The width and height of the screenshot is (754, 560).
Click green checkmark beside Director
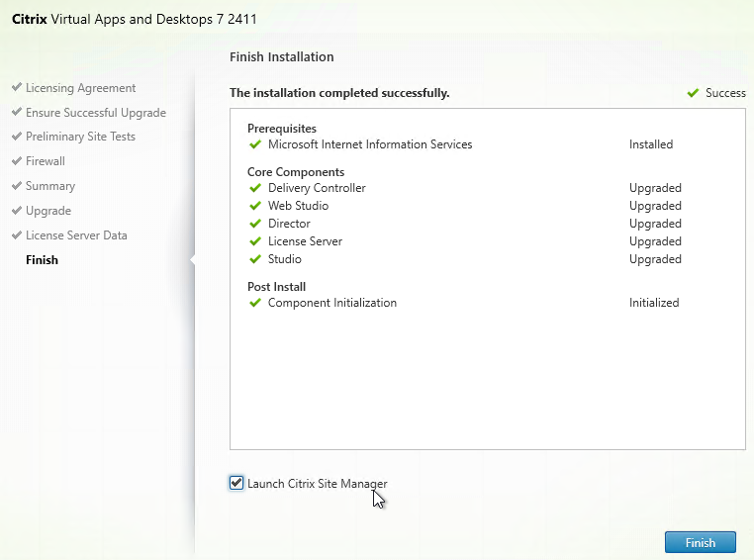tap(255, 224)
